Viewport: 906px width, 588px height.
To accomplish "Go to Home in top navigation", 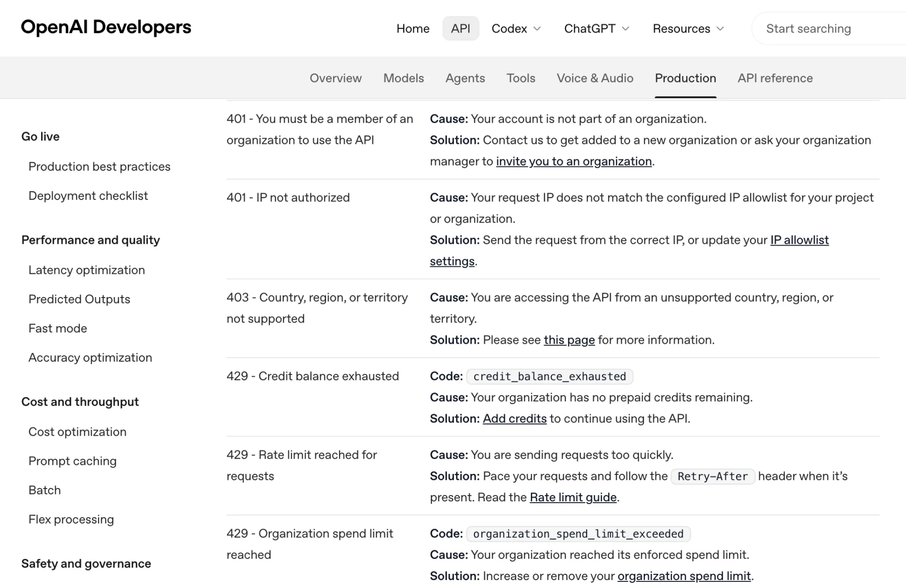I will 413,29.
